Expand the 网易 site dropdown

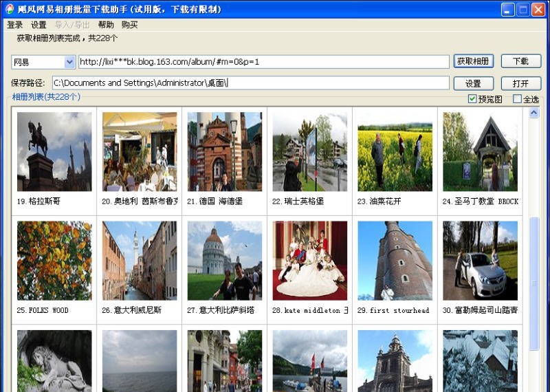click(69, 62)
